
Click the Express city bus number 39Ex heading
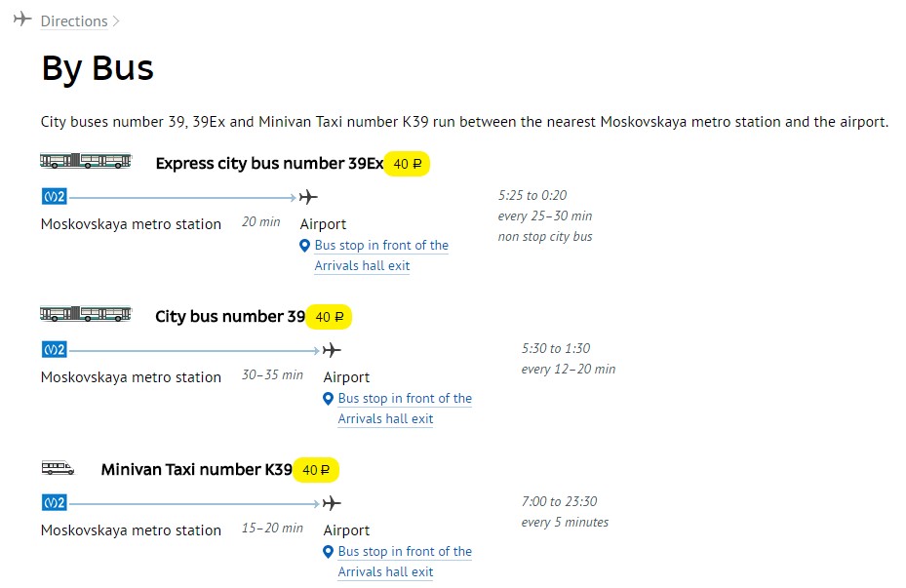[269, 164]
